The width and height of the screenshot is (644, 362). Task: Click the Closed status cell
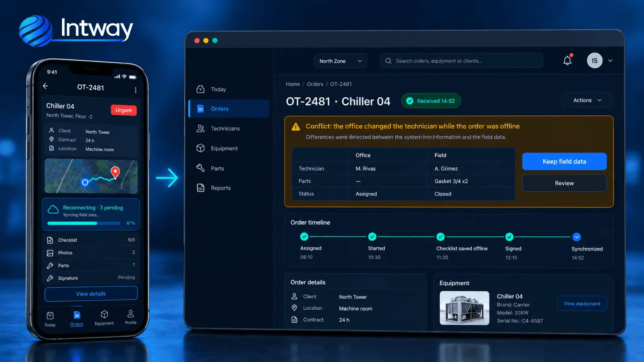(443, 194)
